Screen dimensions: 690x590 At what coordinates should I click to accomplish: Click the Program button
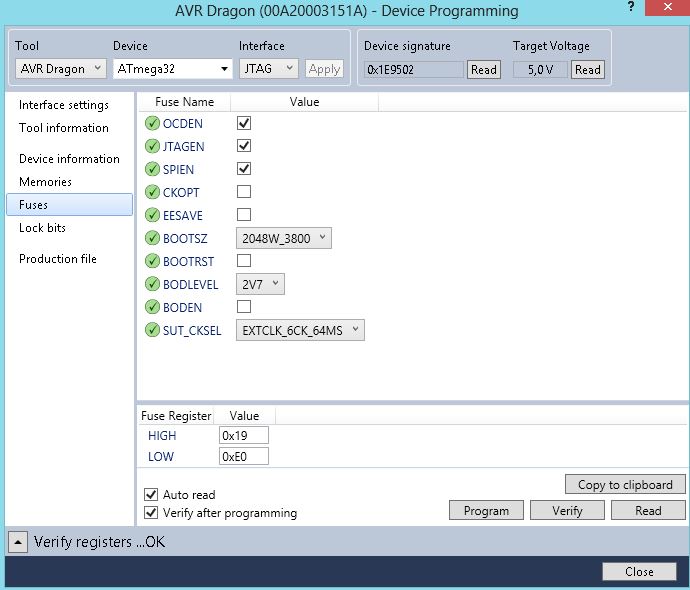click(486, 510)
